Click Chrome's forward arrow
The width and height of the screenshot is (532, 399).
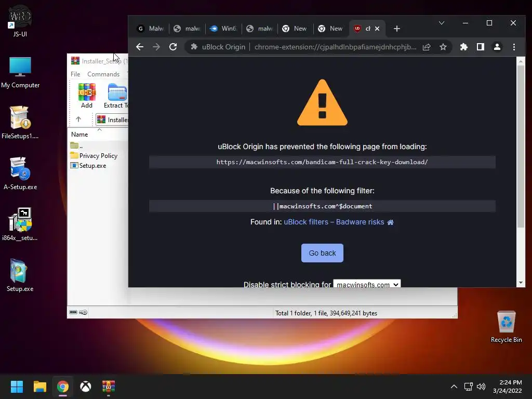(x=156, y=47)
